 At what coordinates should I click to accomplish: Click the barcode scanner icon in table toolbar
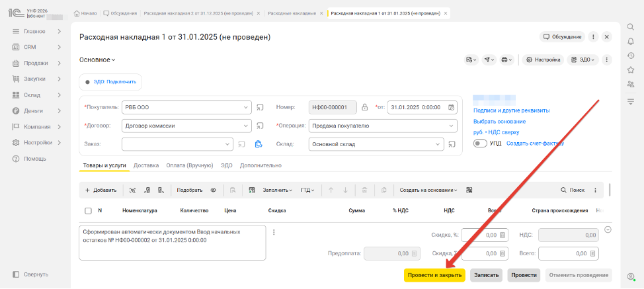tap(133, 190)
